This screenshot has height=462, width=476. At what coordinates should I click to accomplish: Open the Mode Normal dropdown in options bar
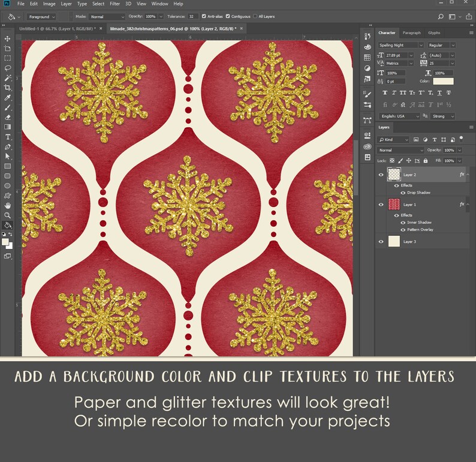(x=107, y=17)
